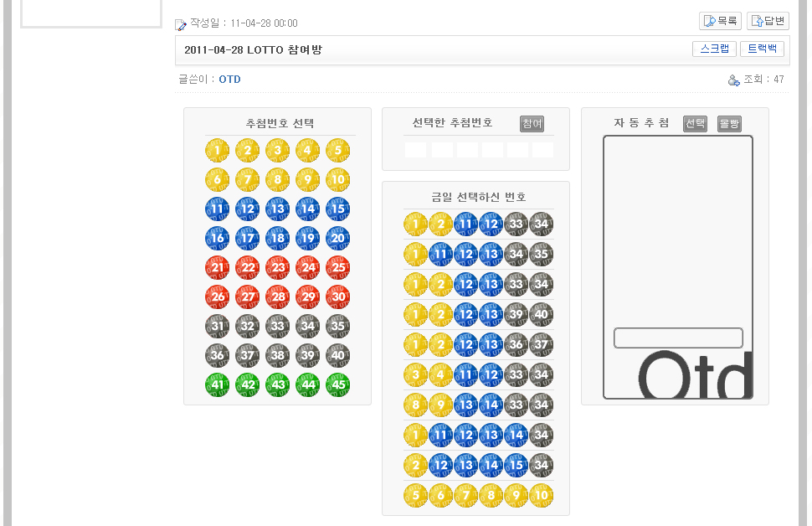Viewport: 812px width, 526px height.
Task: Click ball 40 in today's fourth row
Action: pos(541,315)
